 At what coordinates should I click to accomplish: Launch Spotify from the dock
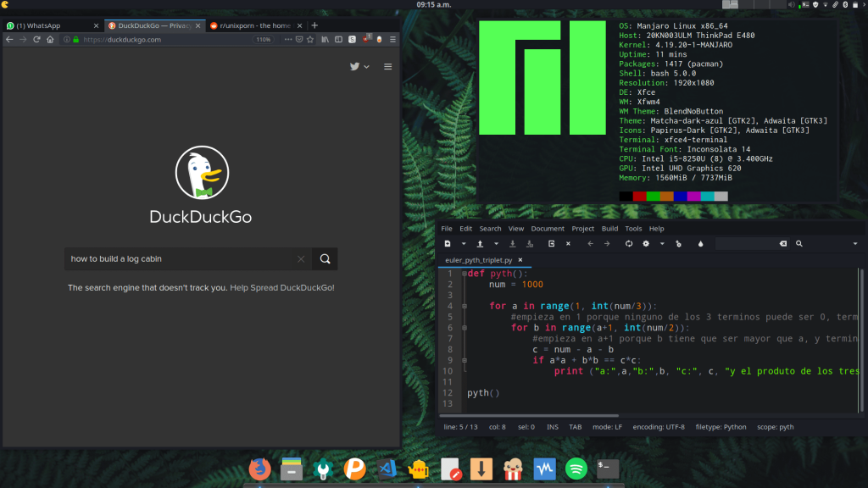[576, 468]
